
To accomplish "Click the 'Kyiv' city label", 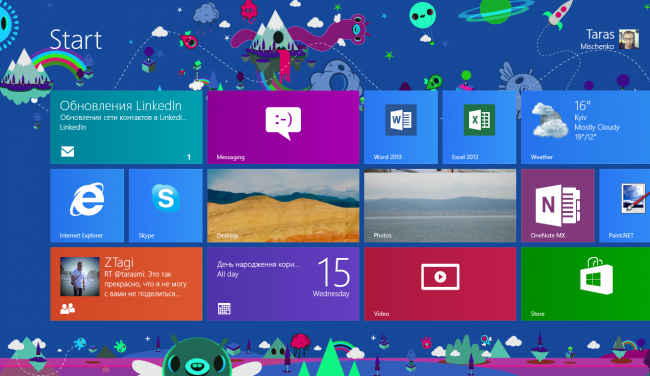I will (x=581, y=118).
